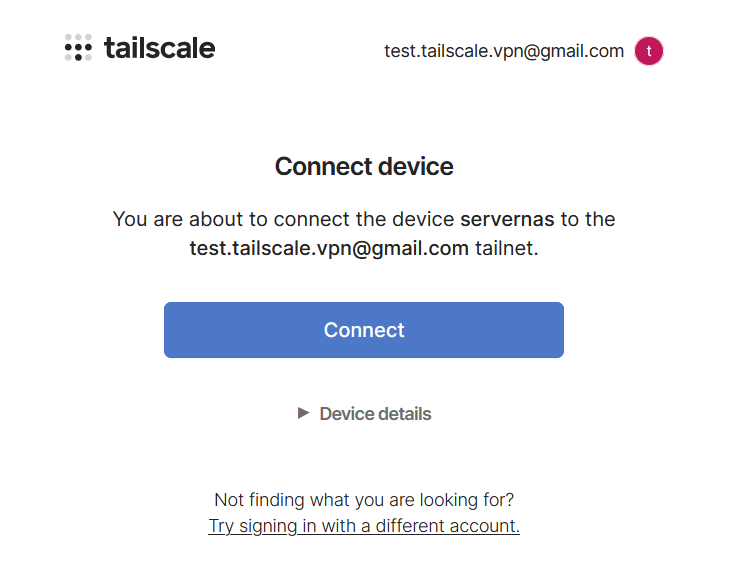
Task: Open the magenta "t" account avatar
Action: click(x=649, y=51)
